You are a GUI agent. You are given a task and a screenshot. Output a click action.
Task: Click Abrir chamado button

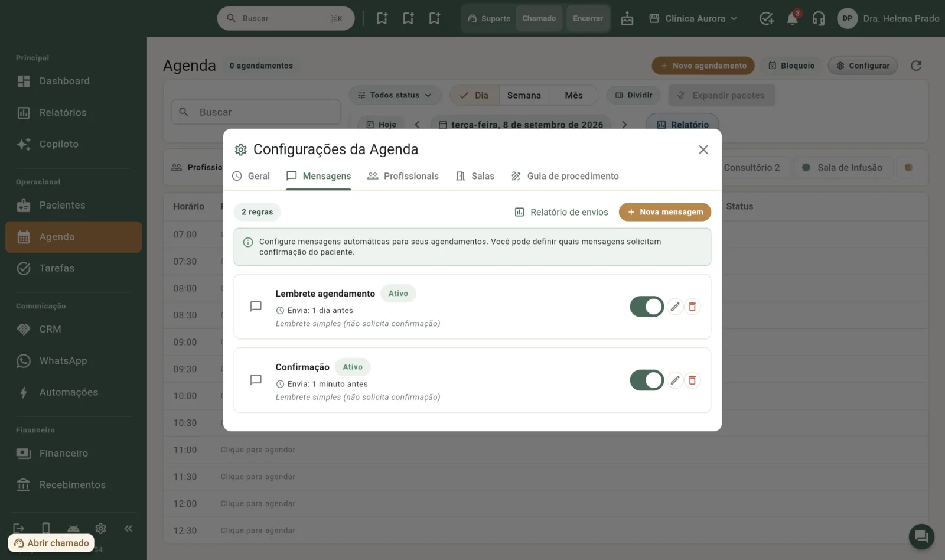51,543
